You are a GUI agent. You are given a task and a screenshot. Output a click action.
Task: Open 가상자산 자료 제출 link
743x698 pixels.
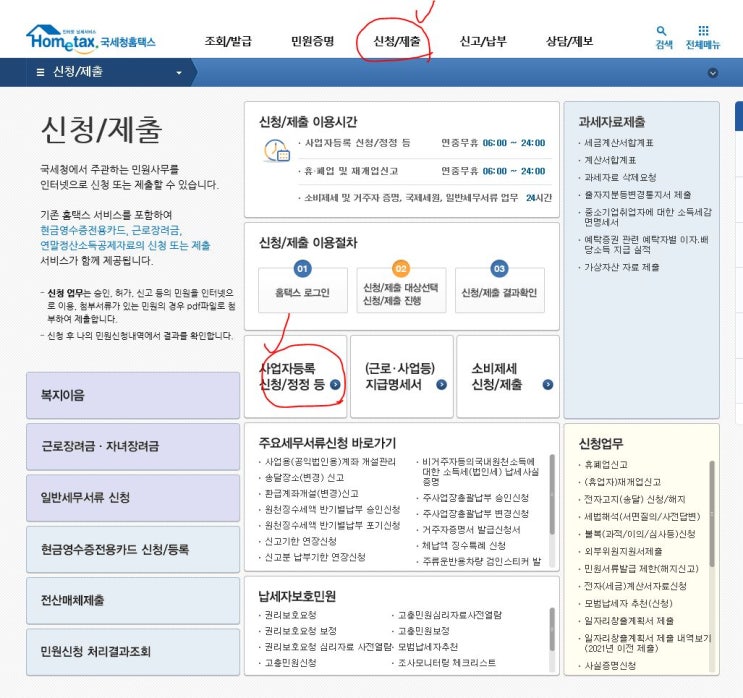tap(622, 267)
